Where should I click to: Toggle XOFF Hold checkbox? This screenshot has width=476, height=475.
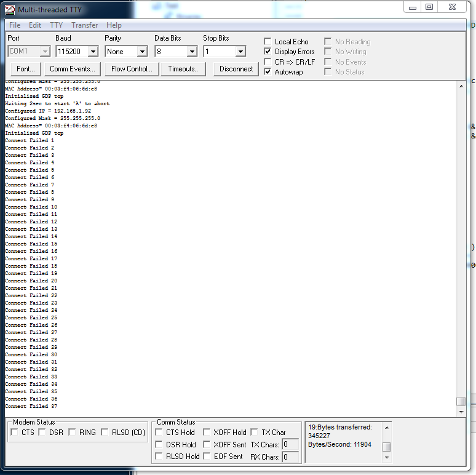click(207, 432)
